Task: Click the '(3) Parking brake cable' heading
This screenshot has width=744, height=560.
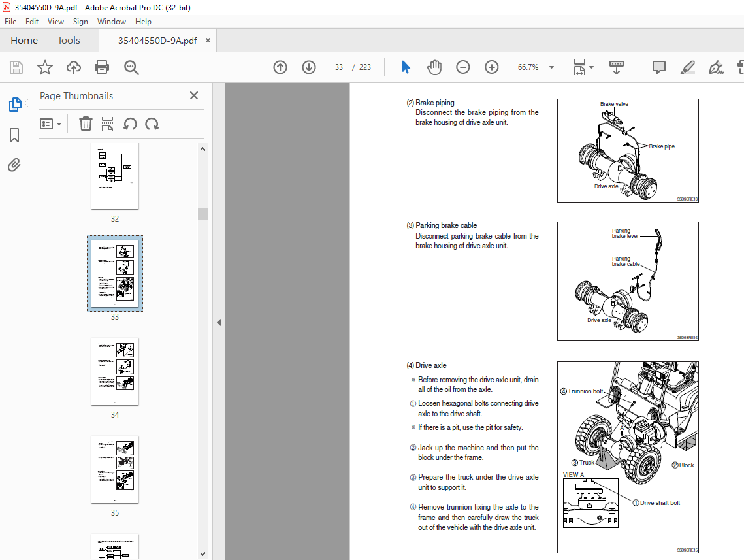Action: [x=442, y=225]
